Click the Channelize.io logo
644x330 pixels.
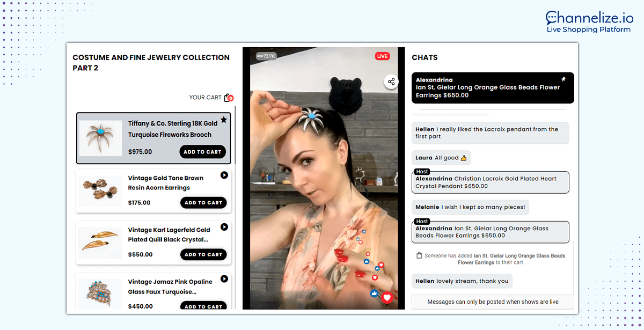589,21
